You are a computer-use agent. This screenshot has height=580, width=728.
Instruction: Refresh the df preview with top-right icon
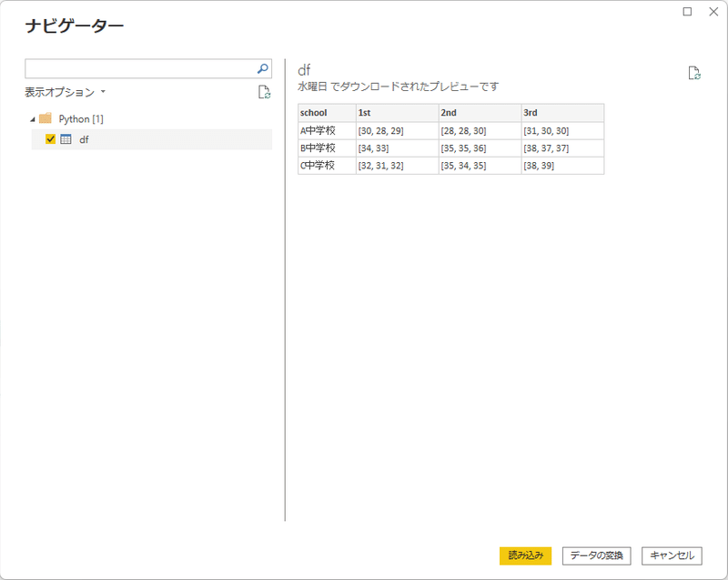tap(694, 73)
